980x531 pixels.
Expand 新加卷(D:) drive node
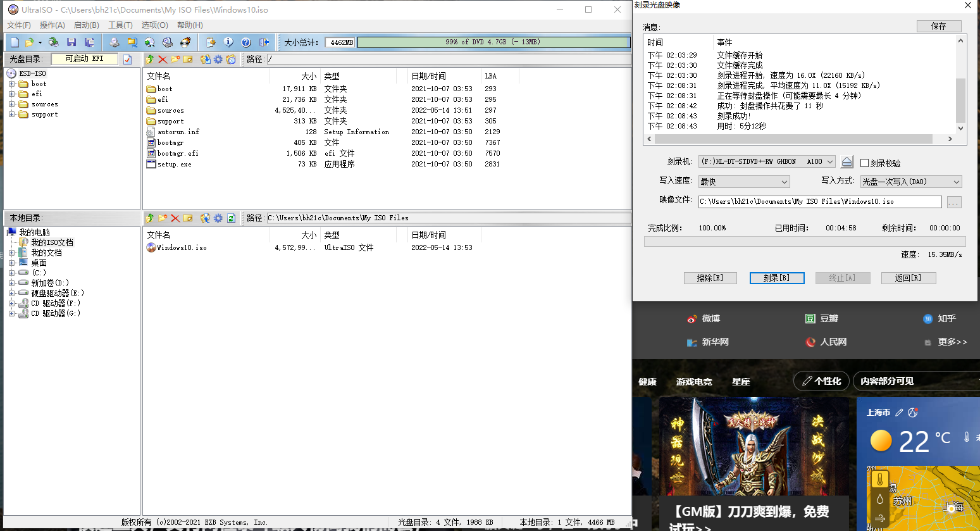11,283
